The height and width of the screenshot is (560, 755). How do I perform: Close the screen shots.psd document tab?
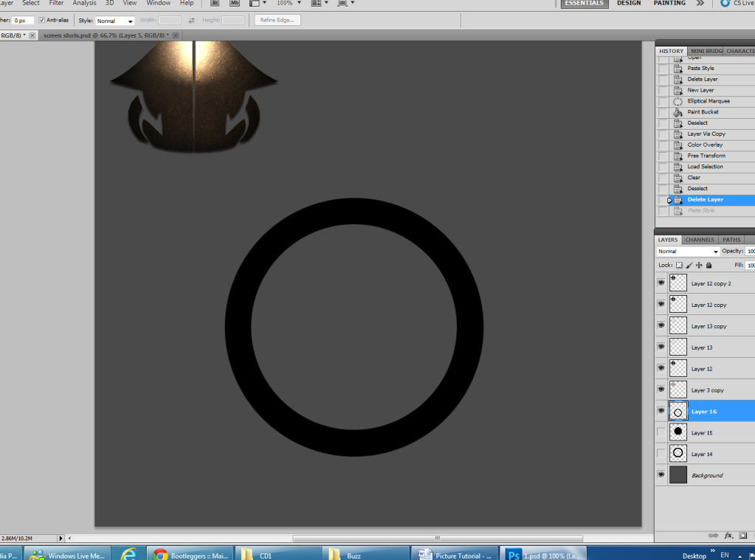[176, 35]
